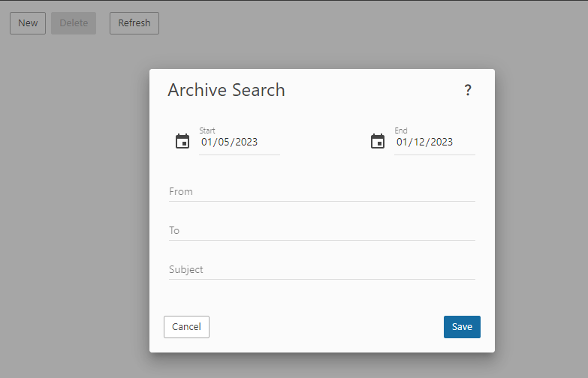The height and width of the screenshot is (378, 588).
Task: Click the Archive Search dialog title
Action: (x=227, y=90)
